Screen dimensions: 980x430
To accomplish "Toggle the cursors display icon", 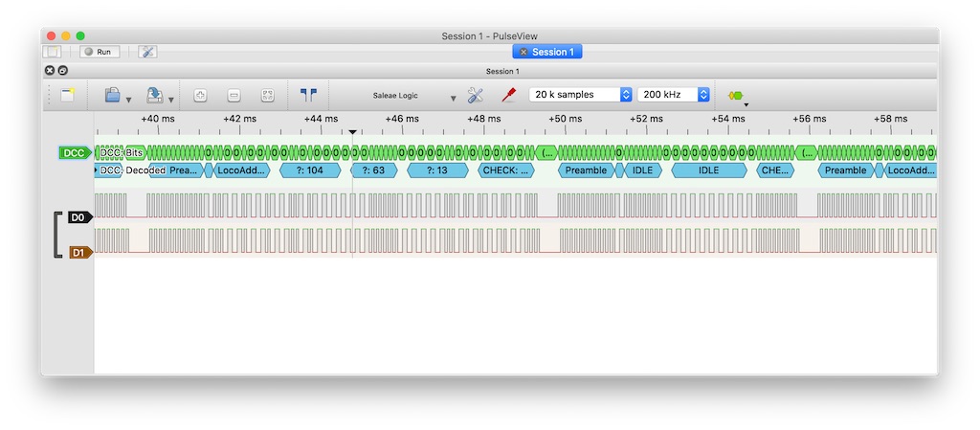I will click(x=308, y=95).
